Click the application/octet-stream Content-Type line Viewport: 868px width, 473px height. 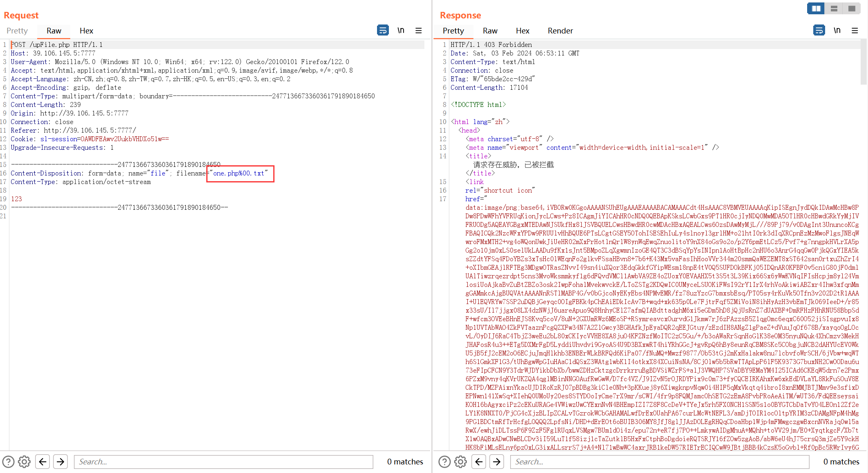point(80,182)
